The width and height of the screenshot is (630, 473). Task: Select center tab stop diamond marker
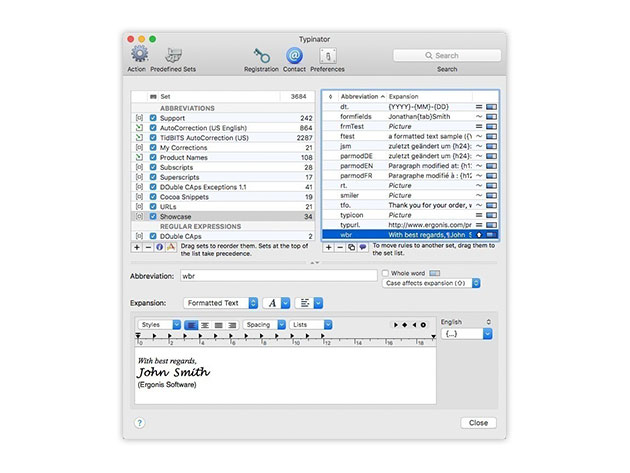point(405,325)
